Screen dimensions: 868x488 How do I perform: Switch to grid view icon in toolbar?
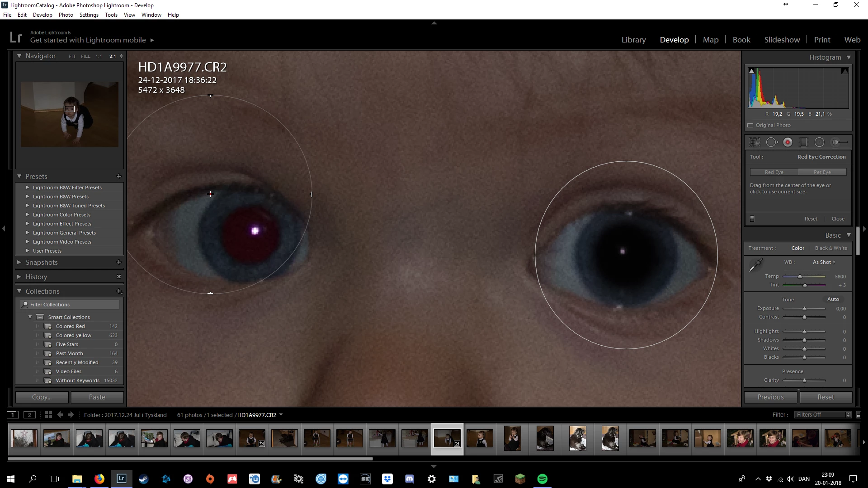48,415
